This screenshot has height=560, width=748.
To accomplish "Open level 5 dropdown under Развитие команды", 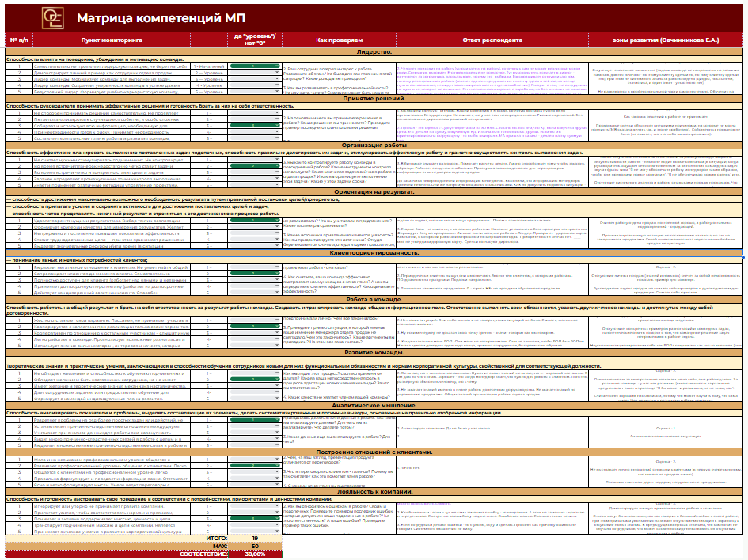I will pos(255,398).
